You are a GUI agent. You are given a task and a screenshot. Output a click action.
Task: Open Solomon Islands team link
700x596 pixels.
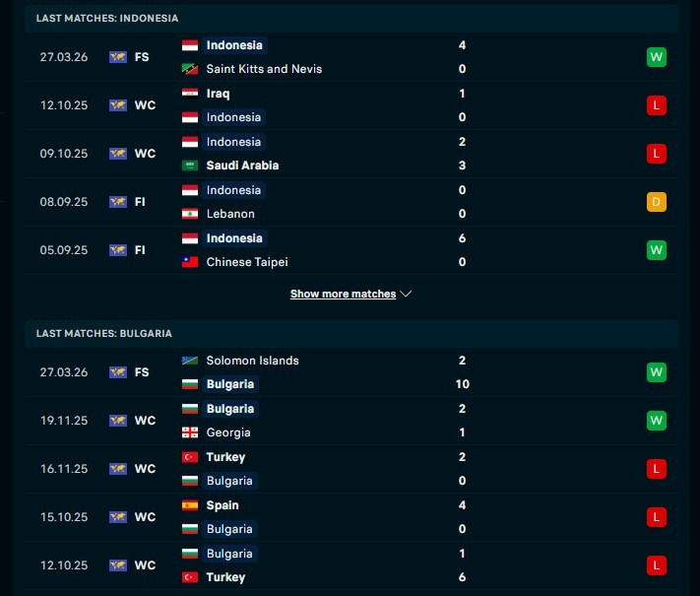pos(252,361)
